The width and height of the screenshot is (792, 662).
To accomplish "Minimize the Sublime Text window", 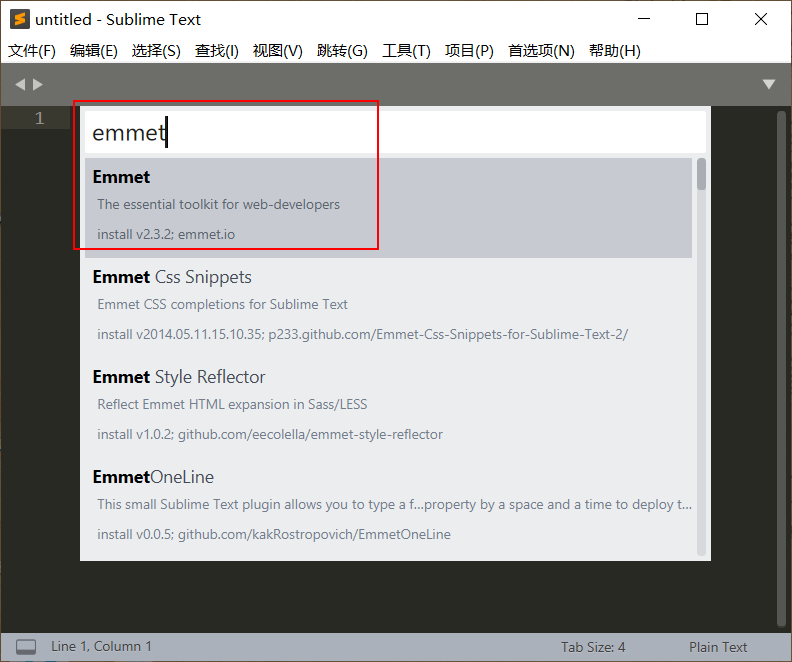I will [x=644, y=19].
